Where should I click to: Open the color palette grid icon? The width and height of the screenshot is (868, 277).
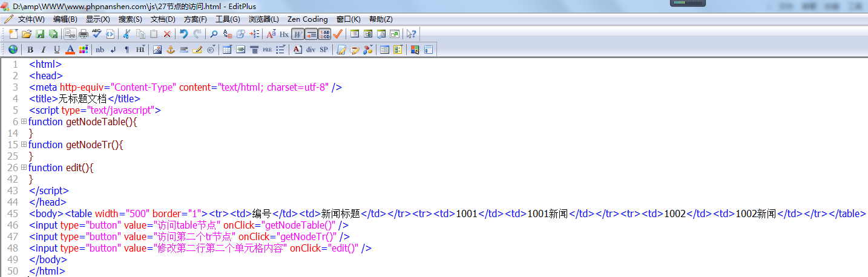[84, 50]
